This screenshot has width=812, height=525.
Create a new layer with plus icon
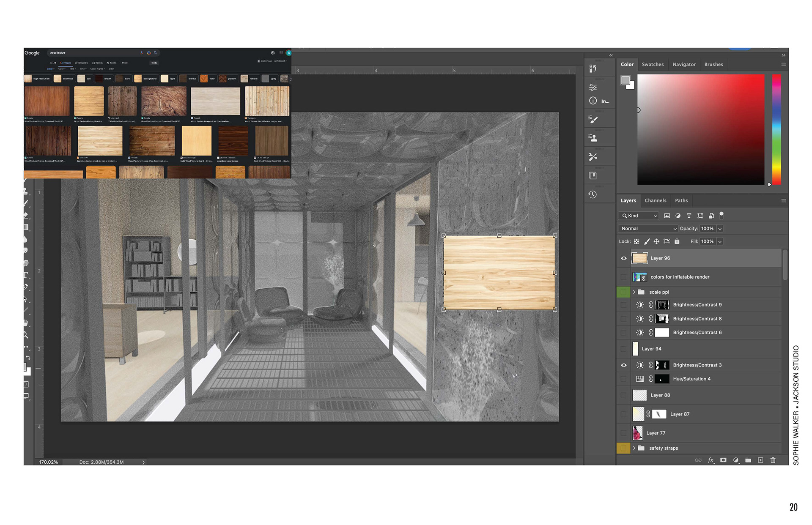point(760,460)
